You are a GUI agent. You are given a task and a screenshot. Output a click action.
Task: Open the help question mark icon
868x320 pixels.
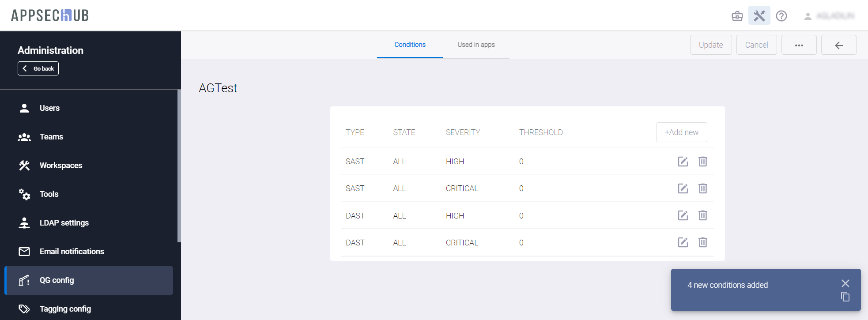[781, 16]
